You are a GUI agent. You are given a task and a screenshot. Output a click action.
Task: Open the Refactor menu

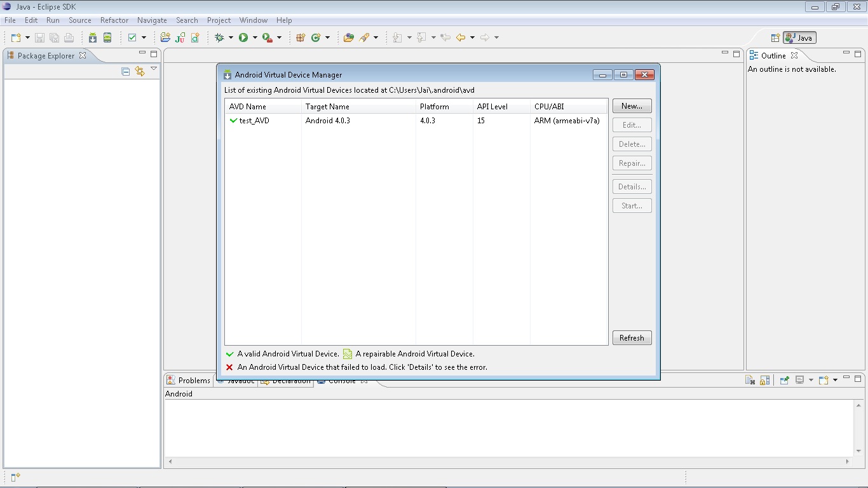pyautogui.click(x=114, y=20)
